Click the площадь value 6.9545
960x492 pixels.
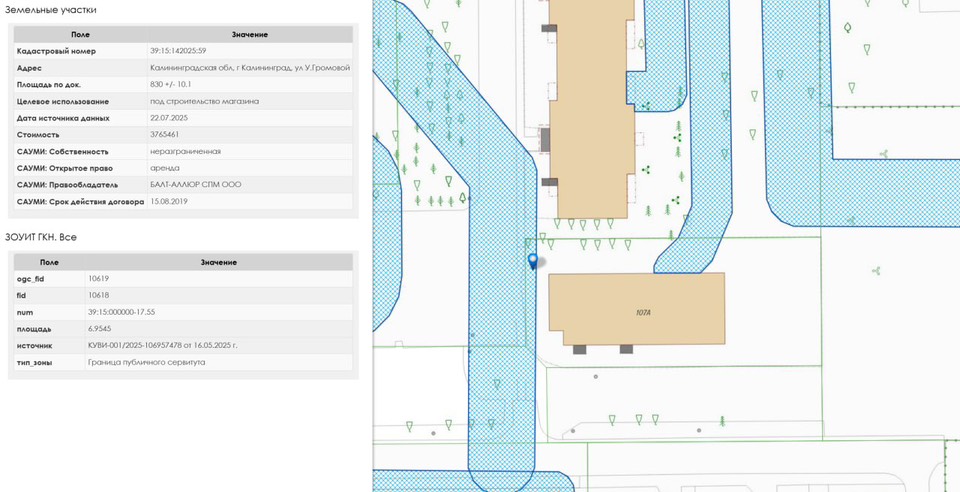pos(99,328)
